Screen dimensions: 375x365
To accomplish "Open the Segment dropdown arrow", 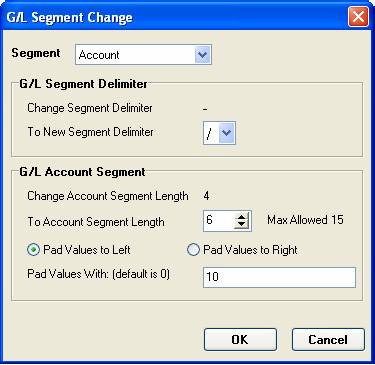I will 202,55.
